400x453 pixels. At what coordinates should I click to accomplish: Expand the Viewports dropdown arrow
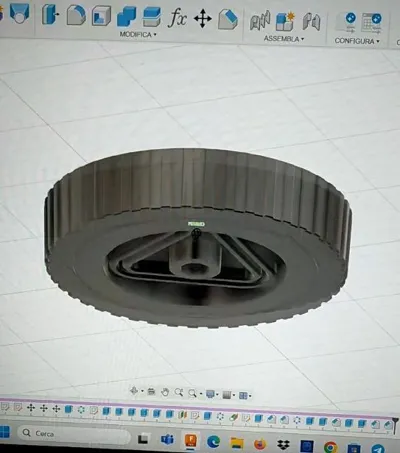pos(250,396)
